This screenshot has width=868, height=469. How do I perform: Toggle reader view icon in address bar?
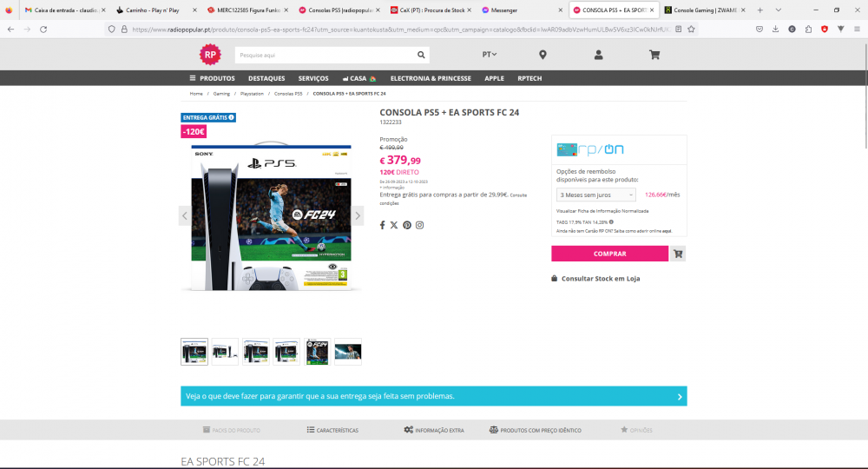point(678,30)
